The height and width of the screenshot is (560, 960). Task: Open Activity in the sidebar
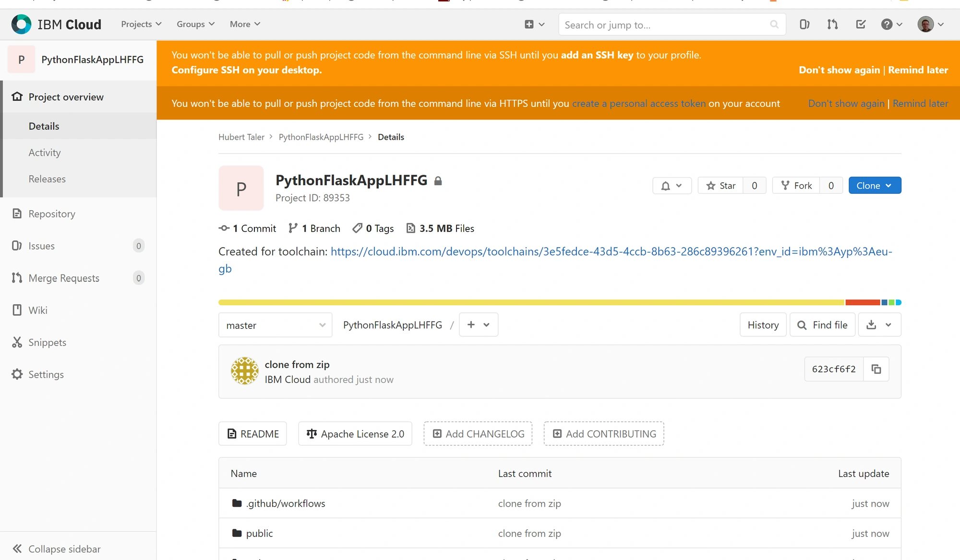45,153
